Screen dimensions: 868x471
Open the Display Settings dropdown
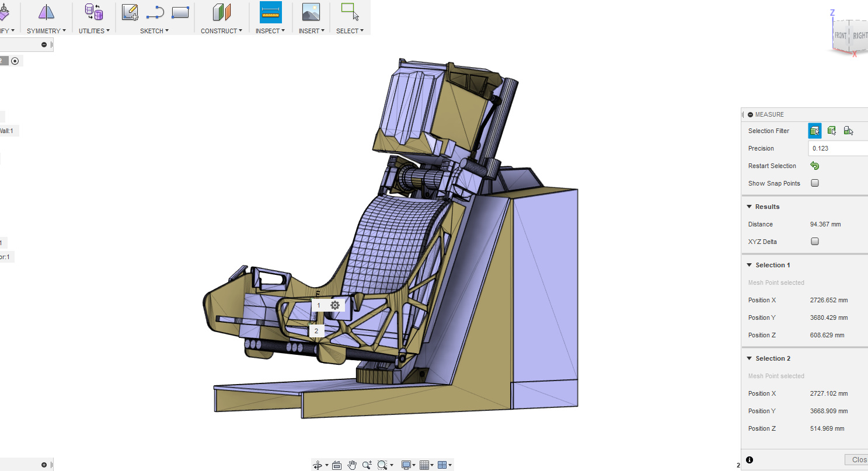(x=408, y=465)
